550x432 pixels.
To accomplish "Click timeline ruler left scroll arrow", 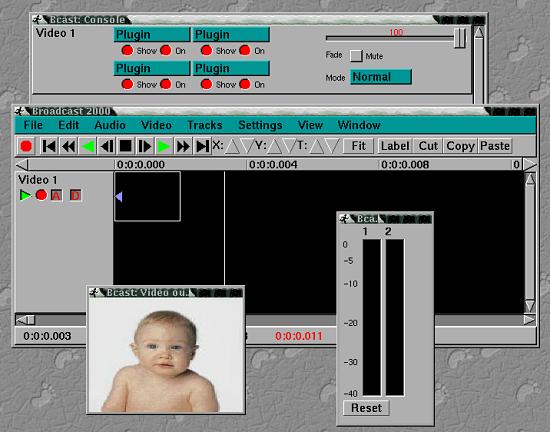I will 22,164.
